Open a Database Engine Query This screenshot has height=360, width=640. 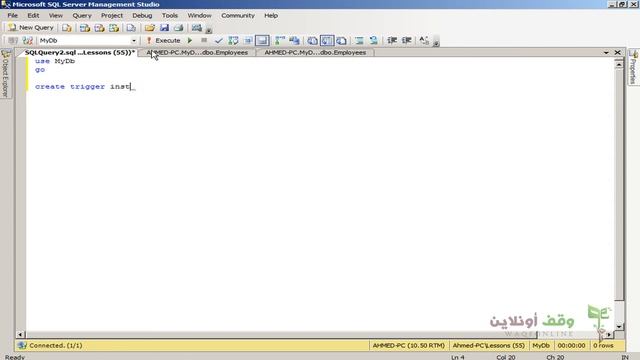pyautogui.click(x=67, y=28)
